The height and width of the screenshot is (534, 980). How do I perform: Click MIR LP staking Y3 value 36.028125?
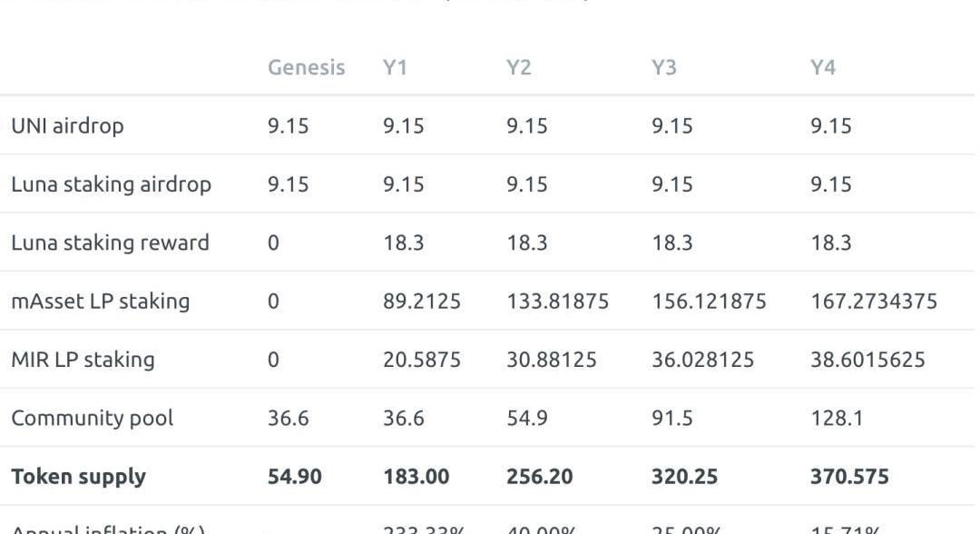tap(702, 360)
